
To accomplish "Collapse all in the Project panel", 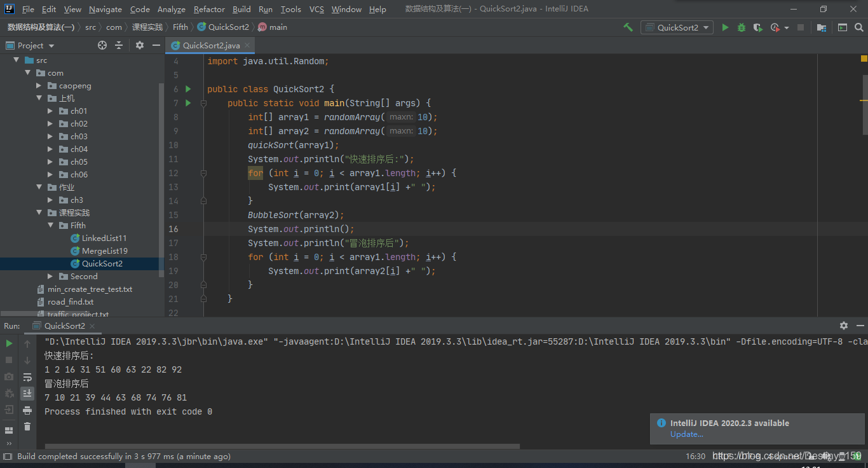I will 119,45.
